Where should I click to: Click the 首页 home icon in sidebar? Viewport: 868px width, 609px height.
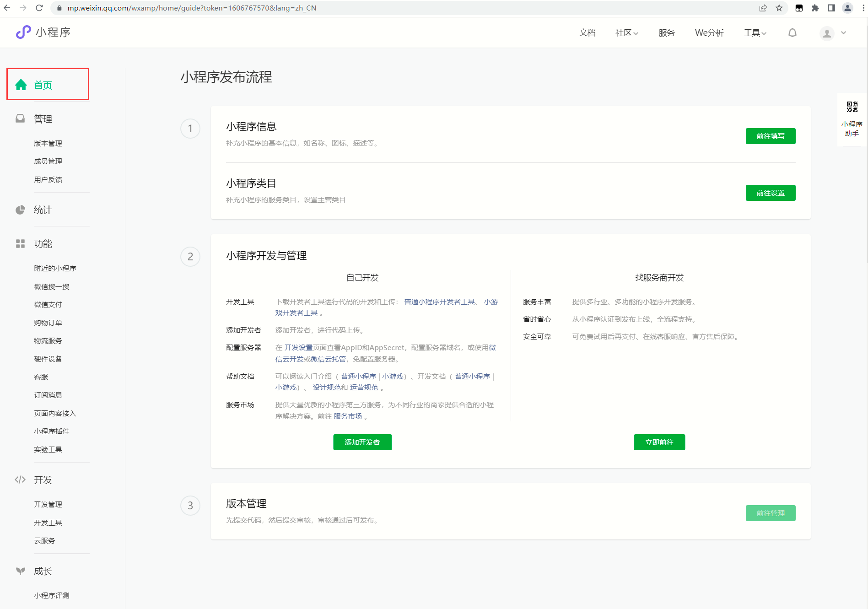tap(21, 85)
